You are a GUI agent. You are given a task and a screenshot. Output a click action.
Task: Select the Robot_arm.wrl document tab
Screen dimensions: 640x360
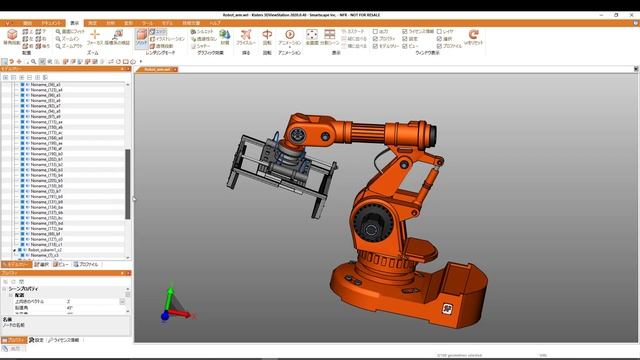click(x=157, y=69)
